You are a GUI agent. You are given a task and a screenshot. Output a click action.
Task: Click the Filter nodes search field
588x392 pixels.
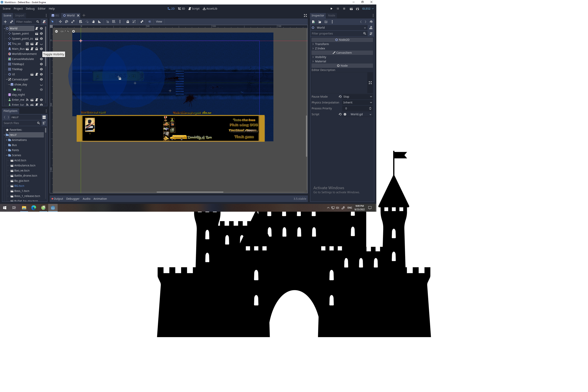[x=27, y=22]
